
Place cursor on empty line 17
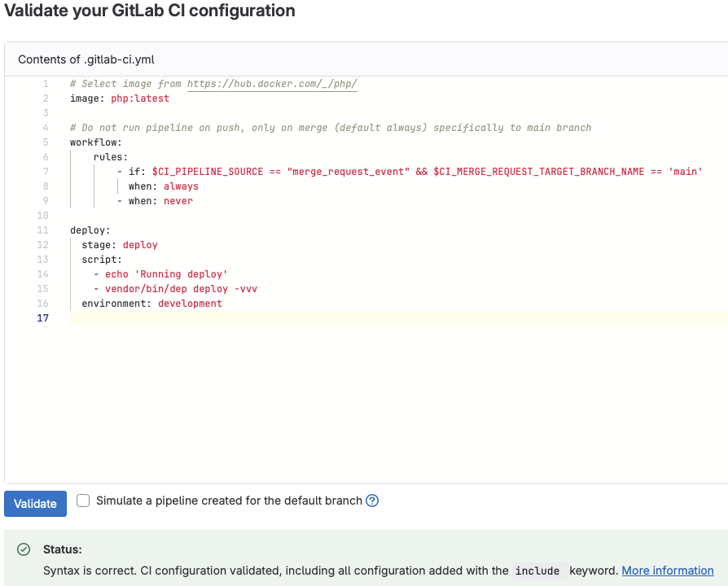pyautogui.click(x=326, y=318)
